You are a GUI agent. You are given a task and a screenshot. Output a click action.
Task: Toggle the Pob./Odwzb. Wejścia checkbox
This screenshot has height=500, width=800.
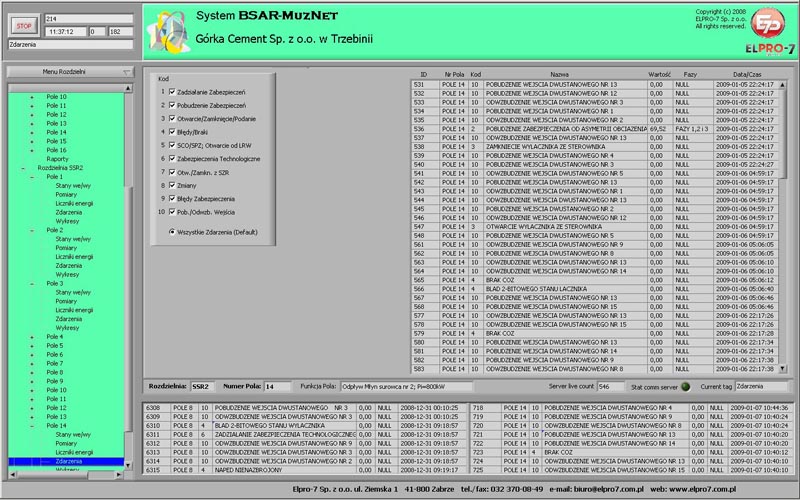(x=172, y=212)
